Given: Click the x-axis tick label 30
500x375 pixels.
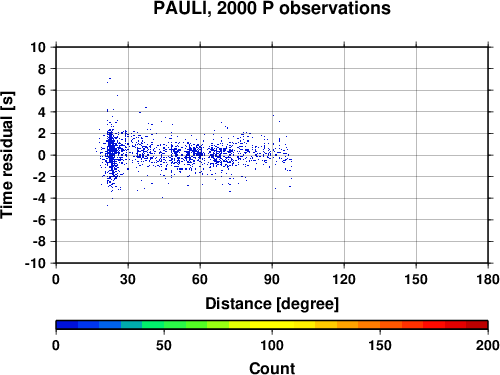Looking at the screenshot, I should tap(128, 279).
